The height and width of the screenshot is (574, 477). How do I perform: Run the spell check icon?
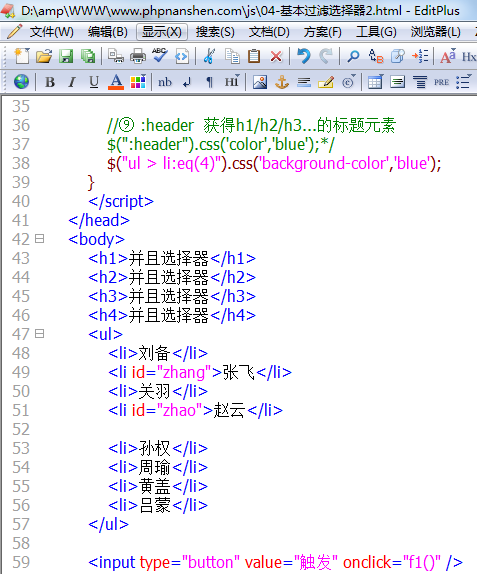point(160,56)
